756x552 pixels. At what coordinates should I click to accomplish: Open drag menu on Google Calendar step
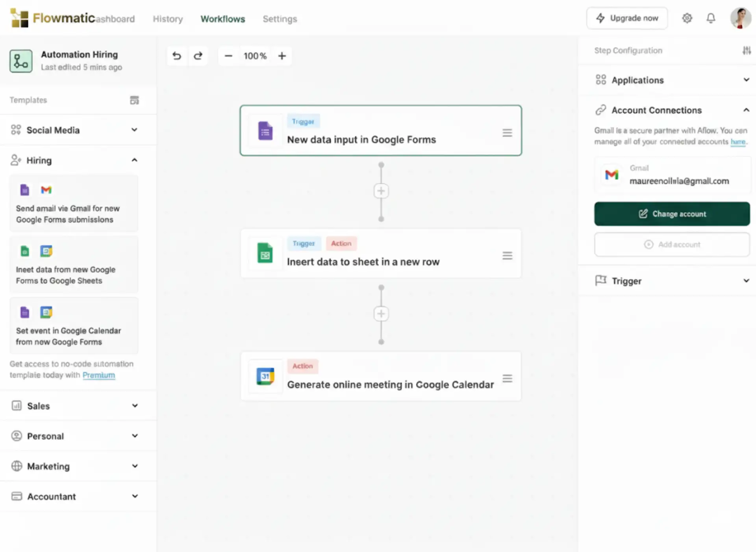pyautogui.click(x=507, y=379)
